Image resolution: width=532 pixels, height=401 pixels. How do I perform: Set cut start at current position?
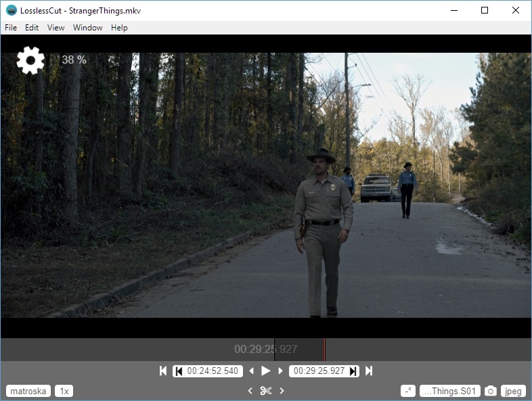click(x=179, y=371)
